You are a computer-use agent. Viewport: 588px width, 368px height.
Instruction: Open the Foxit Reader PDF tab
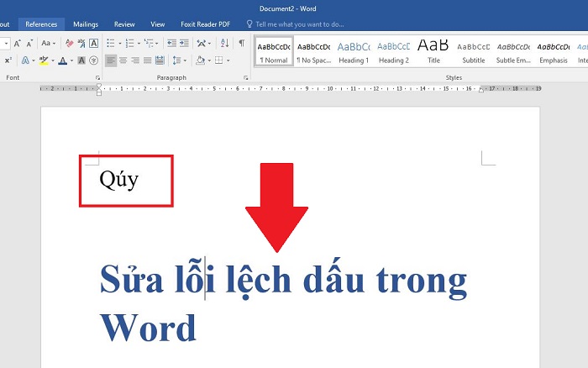[205, 24]
